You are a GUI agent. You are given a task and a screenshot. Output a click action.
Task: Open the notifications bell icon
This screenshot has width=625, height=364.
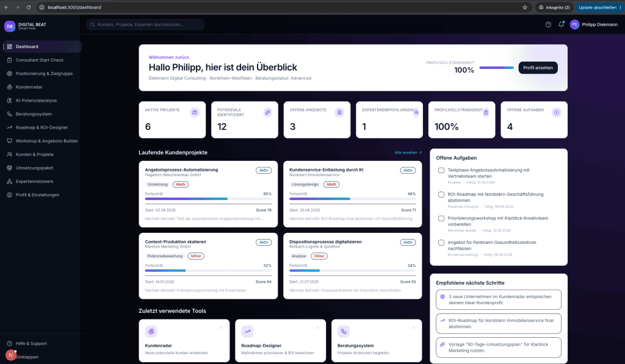pyautogui.click(x=562, y=24)
